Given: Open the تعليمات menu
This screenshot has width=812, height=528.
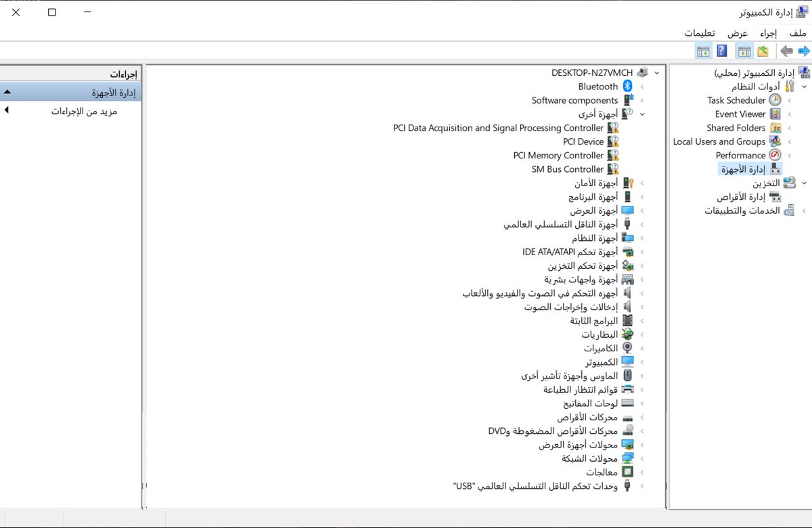Looking at the screenshot, I should (x=701, y=33).
